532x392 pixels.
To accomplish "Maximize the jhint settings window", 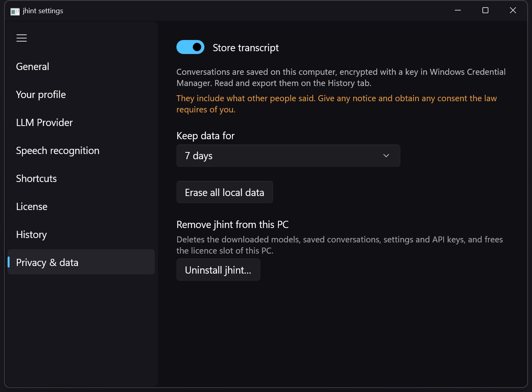I will [x=485, y=10].
